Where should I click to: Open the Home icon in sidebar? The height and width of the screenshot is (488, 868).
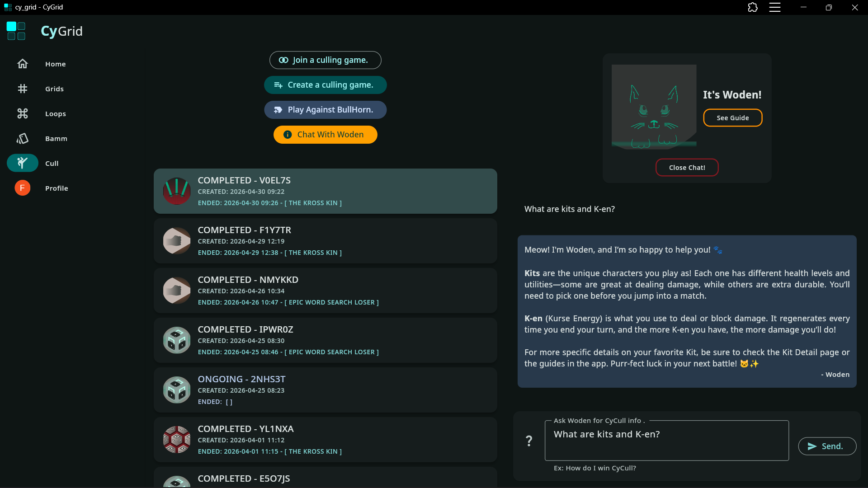click(x=23, y=64)
